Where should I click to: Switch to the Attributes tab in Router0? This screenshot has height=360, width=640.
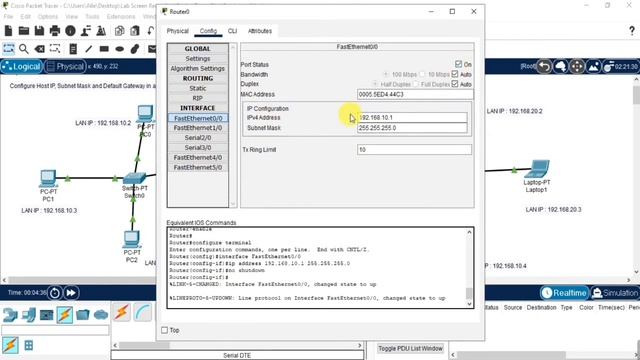click(x=260, y=31)
